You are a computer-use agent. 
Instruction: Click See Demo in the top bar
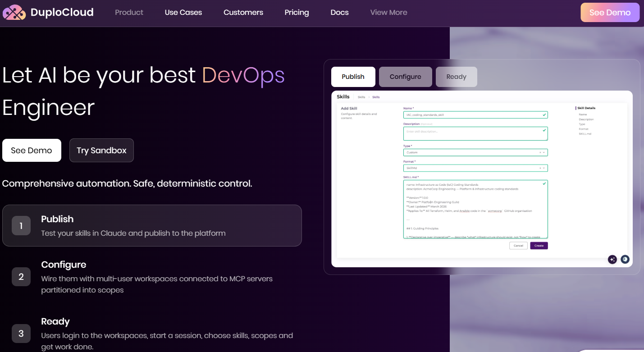[x=610, y=13]
